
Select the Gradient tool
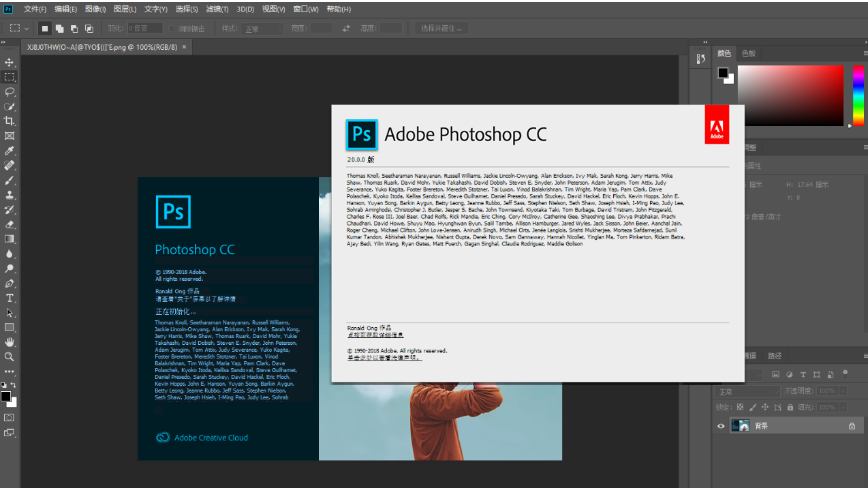[10, 239]
